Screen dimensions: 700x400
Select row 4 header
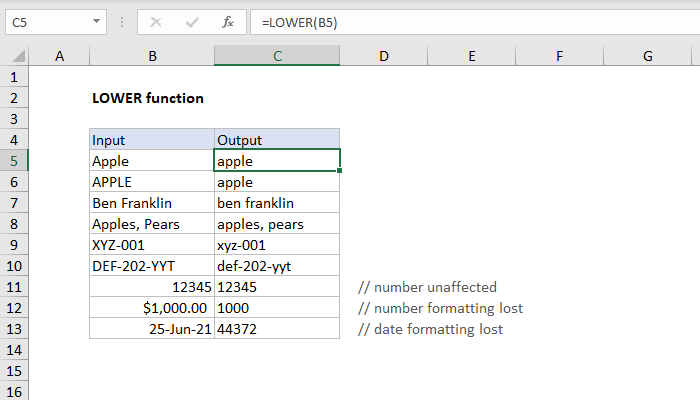(14, 140)
